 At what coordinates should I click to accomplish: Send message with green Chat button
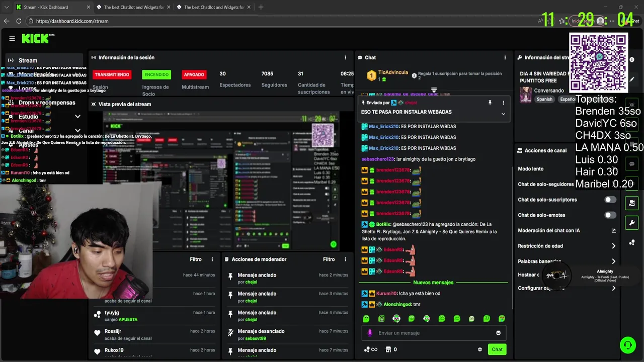pos(497,349)
